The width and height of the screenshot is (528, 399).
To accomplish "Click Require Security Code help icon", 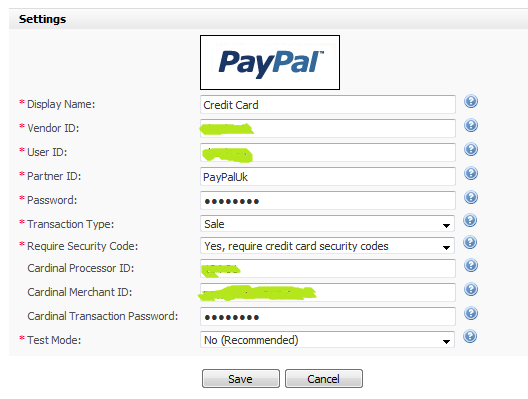I will [470, 242].
